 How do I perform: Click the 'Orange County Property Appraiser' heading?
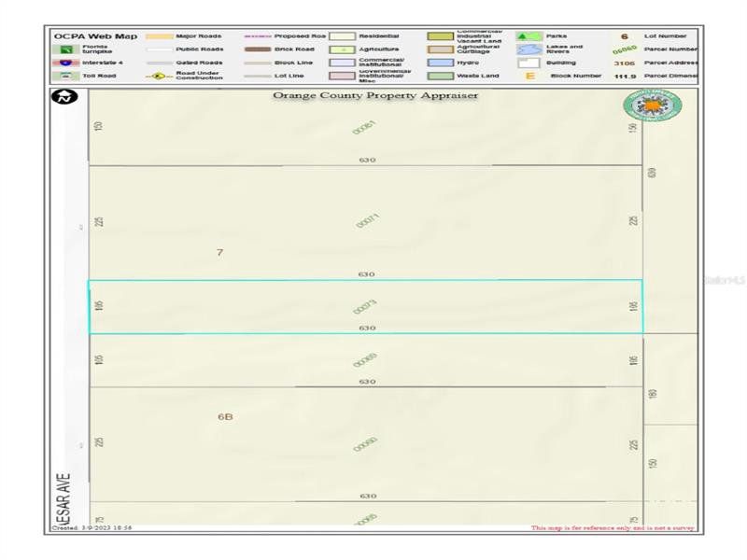pos(375,95)
